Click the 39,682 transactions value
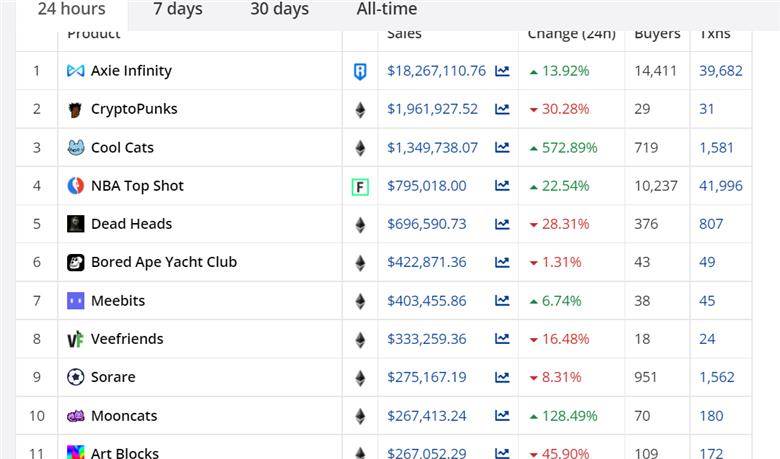 click(x=721, y=71)
